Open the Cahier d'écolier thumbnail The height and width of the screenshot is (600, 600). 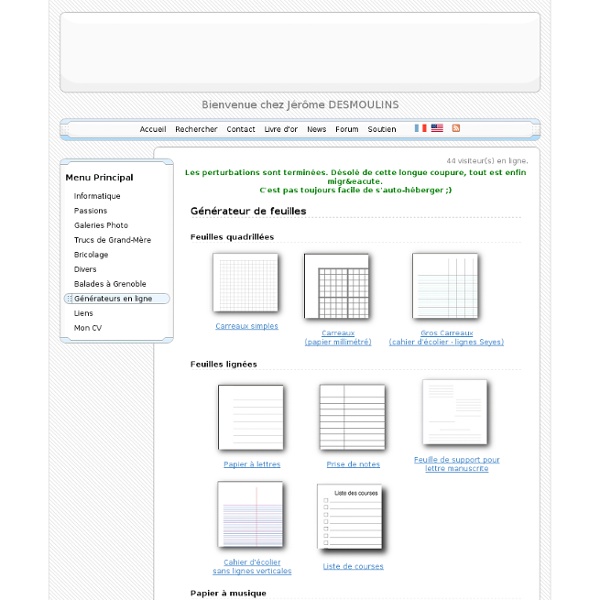[x=250, y=514]
